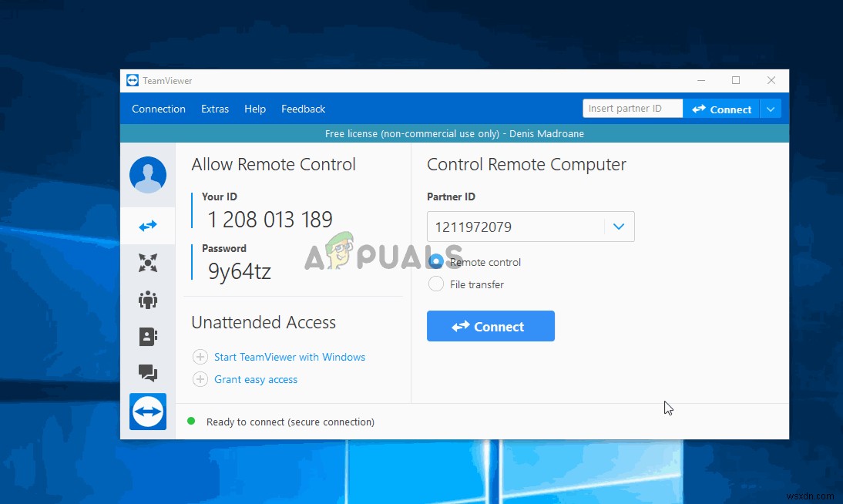Click the Your ID number 1 208 013 189

click(x=270, y=220)
